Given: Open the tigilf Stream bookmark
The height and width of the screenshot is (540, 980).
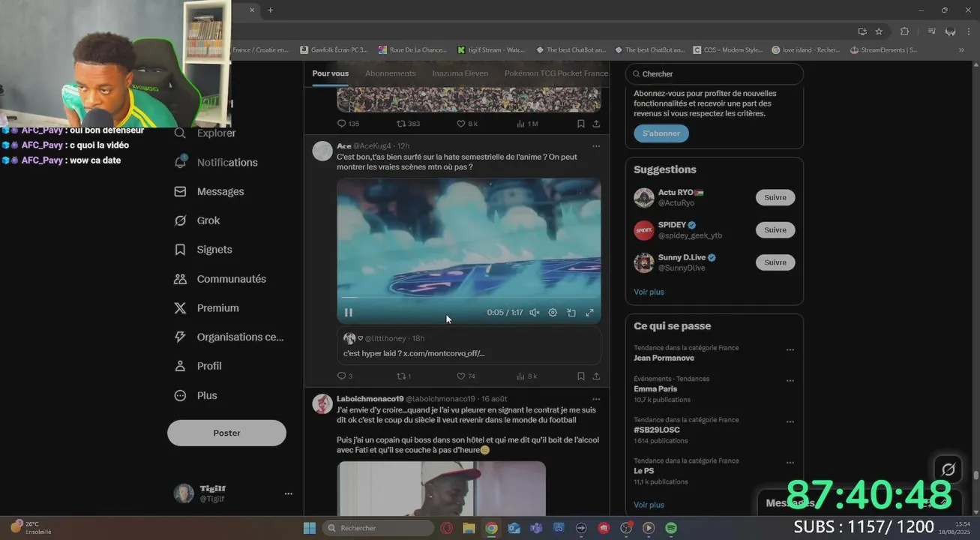Looking at the screenshot, I should (491, 50).
